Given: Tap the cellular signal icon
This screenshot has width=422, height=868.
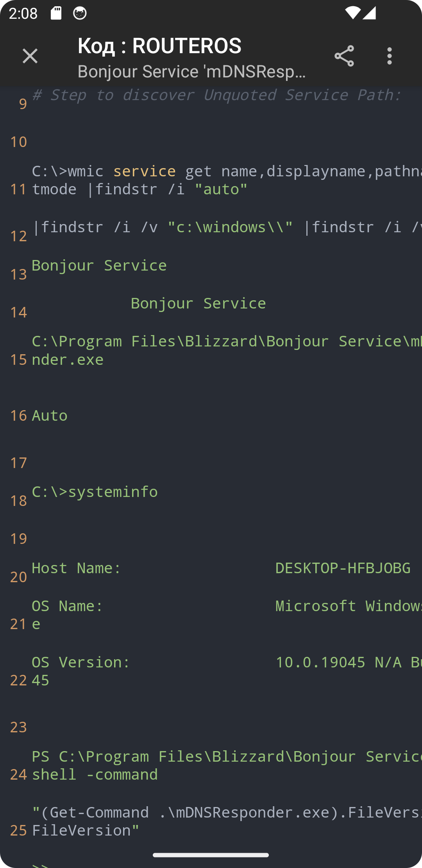Looking at the screenshot, I should 369,13.
